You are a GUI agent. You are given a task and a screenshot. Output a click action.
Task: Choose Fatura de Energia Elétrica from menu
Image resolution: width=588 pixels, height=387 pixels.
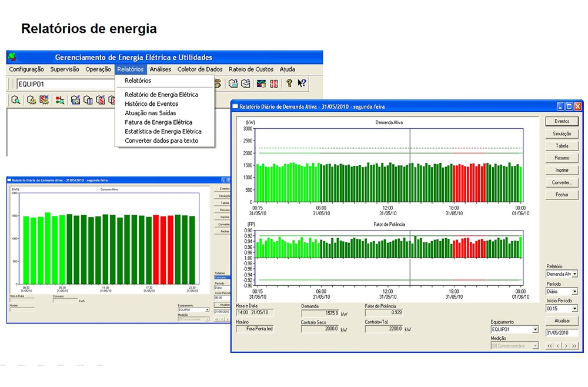tap(158, 122)
